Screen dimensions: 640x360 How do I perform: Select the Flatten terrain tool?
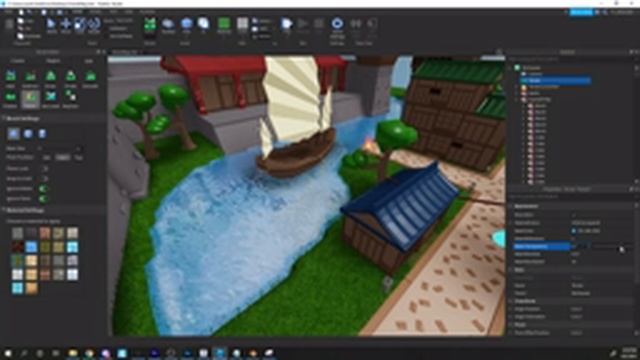11,99
